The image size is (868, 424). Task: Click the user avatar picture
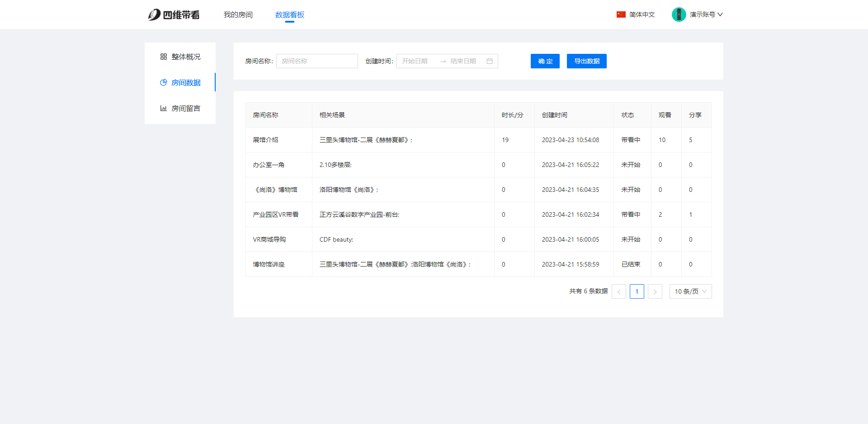(679, 14)
